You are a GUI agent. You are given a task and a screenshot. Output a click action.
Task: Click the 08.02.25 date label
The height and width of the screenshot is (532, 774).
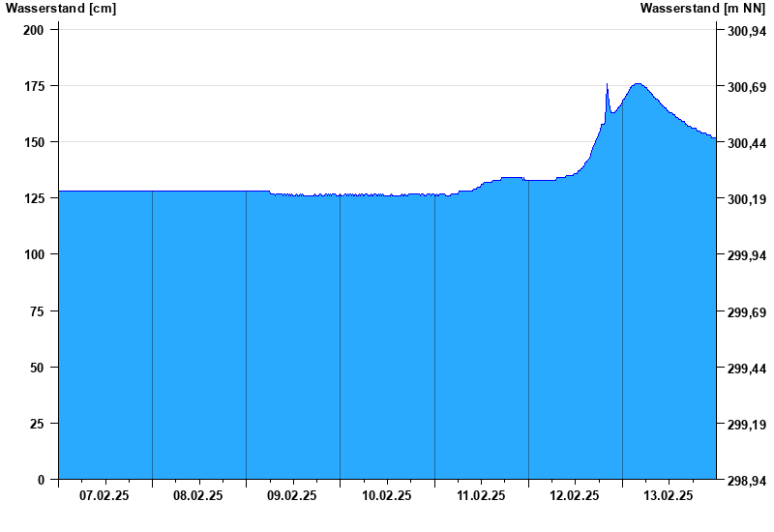(x=198, y=495)
